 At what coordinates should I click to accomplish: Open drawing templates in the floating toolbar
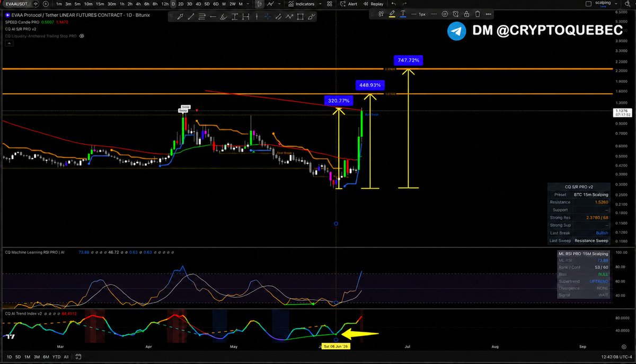point(381,14)
